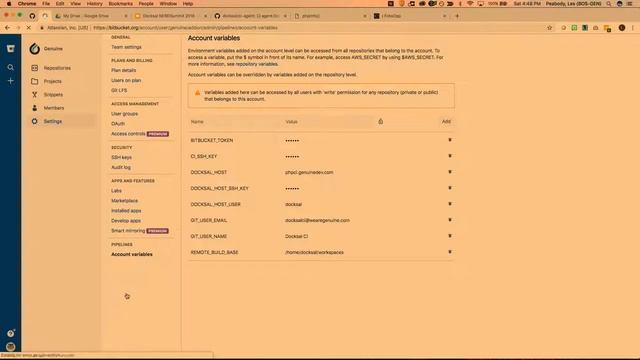
Task: Go to Members in the navigation
Action: point(54,108)
